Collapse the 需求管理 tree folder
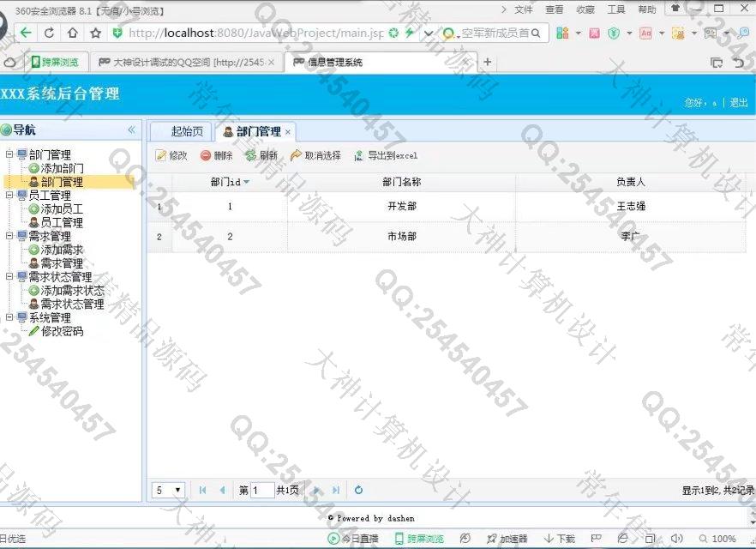The width and height of the screenshot is (756, 549). pos(9,236)
